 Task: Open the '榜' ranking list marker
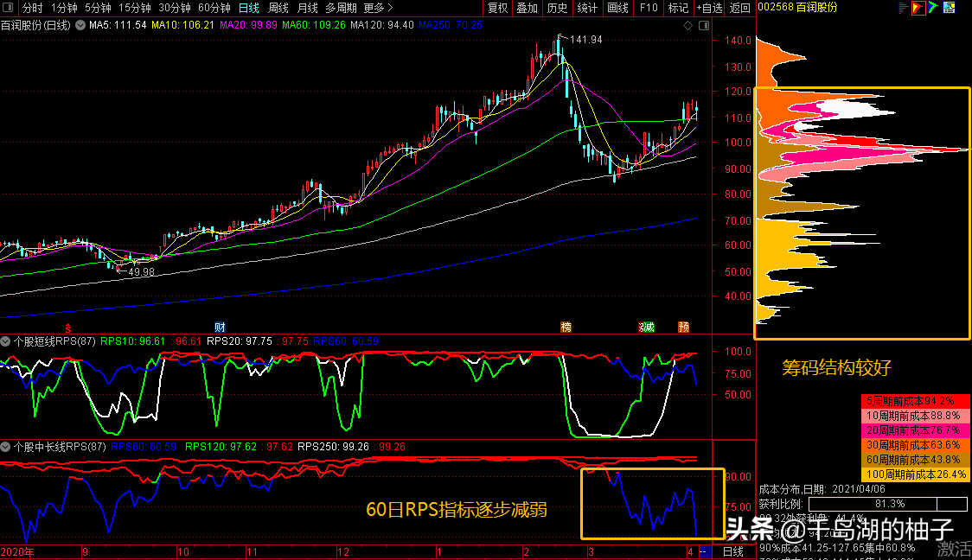(566, 327)
